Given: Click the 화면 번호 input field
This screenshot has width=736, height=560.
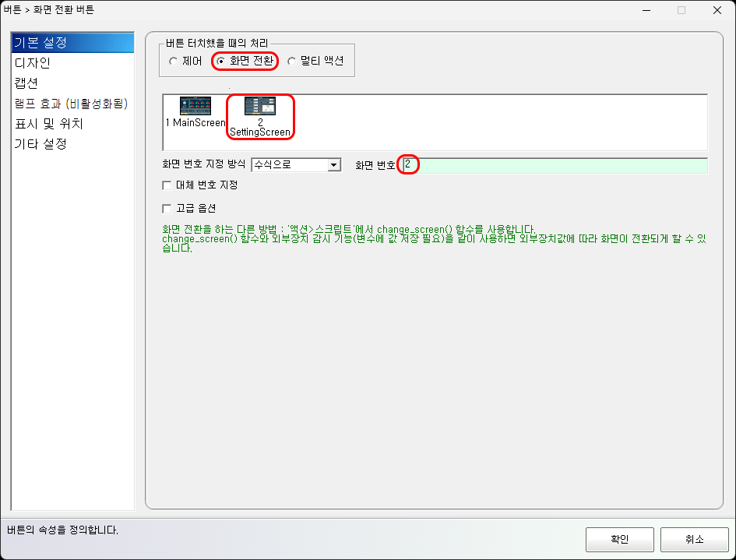Looking at the screenshot, I should [555, 165].
